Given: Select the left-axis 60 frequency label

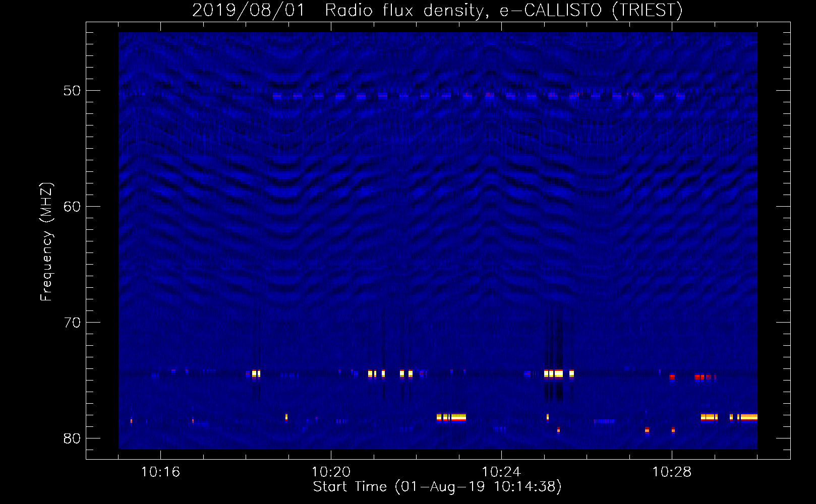Looking at the screenshot, I should click(72, 207).
